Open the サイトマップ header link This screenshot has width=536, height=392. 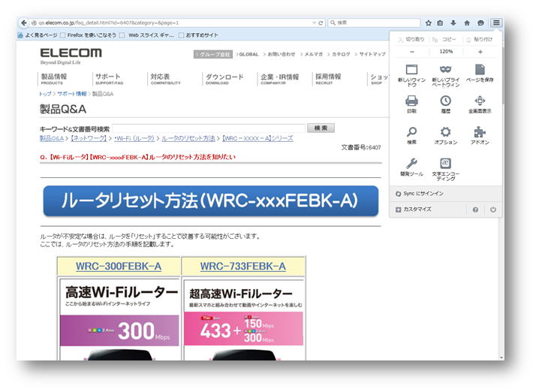pos(371,54)
